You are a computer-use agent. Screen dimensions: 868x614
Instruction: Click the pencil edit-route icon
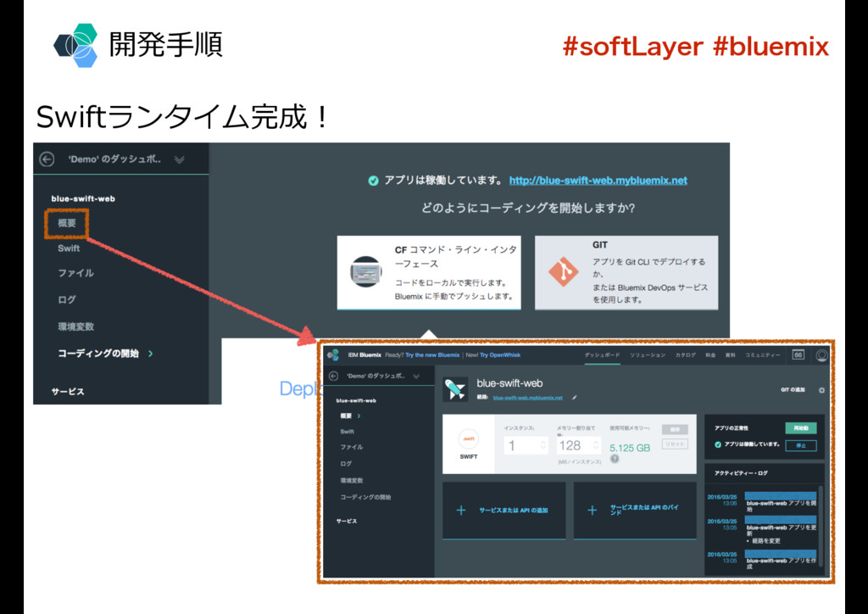(575, 398)
